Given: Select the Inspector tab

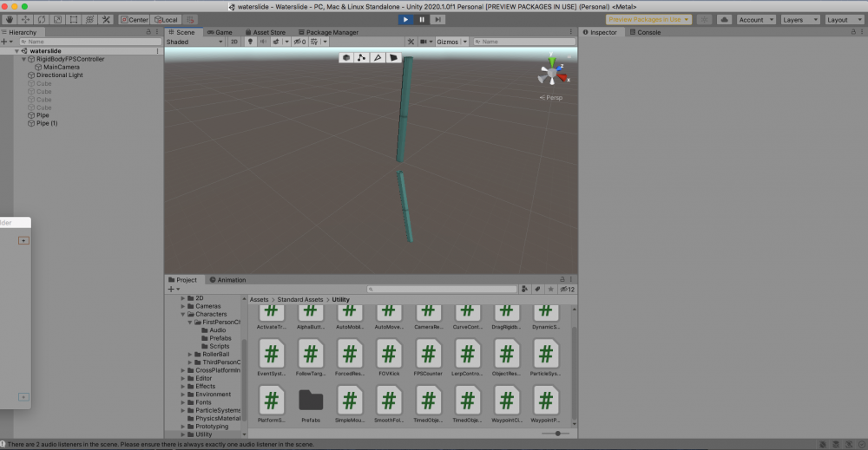Looking at the screenshot, I should pyautogui.click(x=600, y=32).
